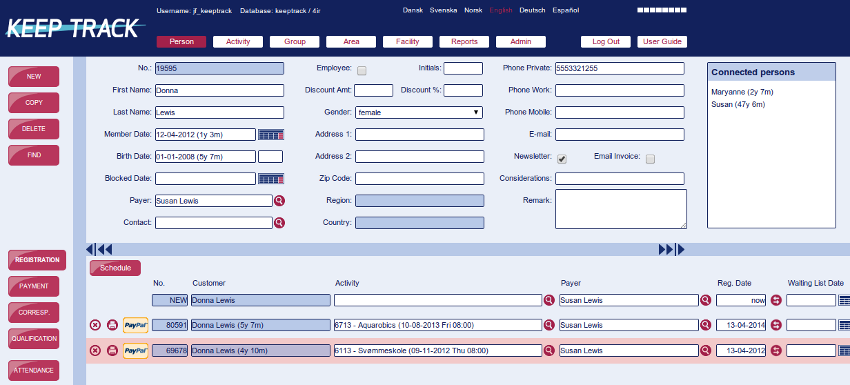The image size is (850, 385).
Task: Jump to last record arrow
Action: point(680,249)
